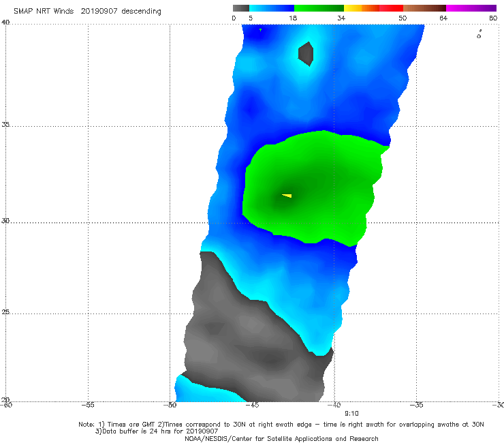
Task: Click the color bar label '18'
Action: 293,18
